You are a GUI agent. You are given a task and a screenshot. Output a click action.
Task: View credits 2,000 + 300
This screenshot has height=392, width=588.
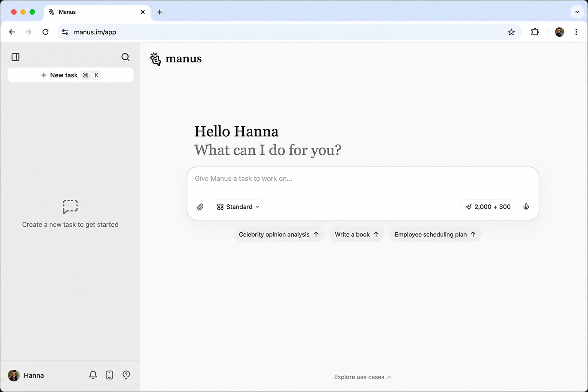(x=488, y=207)
